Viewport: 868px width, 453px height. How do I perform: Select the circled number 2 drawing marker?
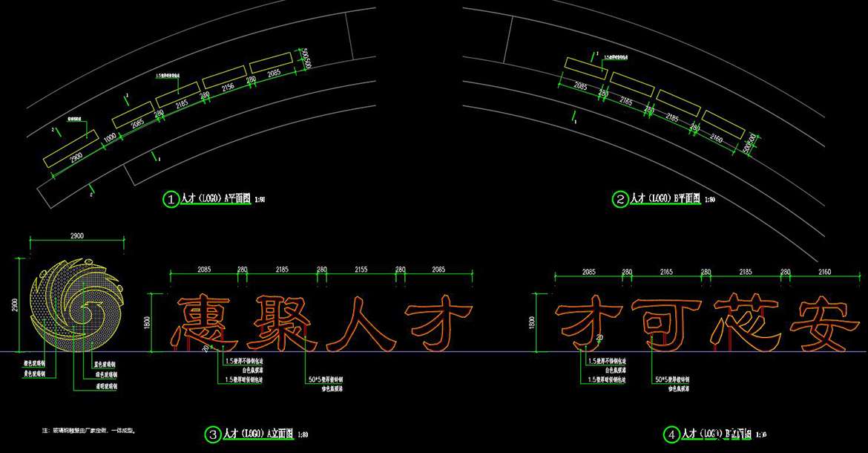619,199
